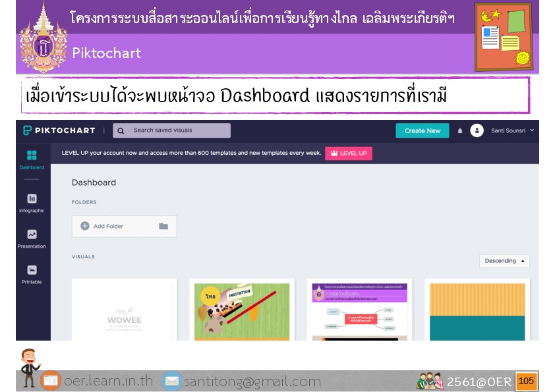
Task: Click the Piktochart logo
Action: click(x=59, y=130)
